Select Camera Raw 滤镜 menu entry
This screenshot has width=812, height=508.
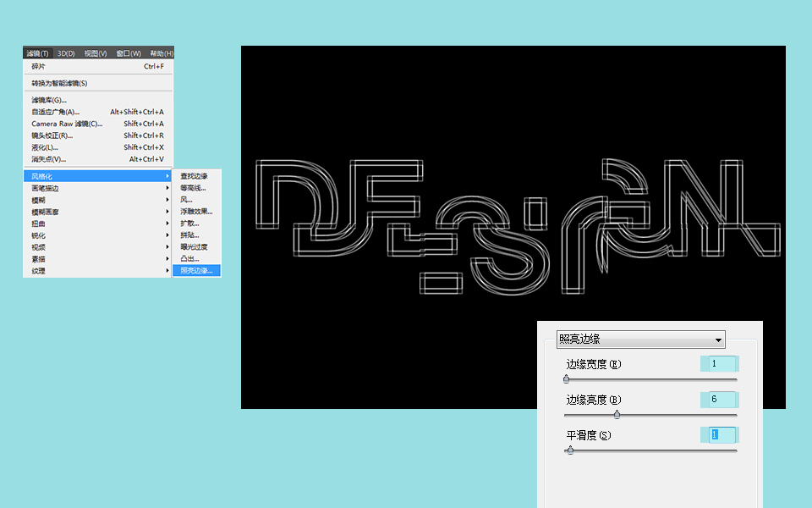click(67, 124)
